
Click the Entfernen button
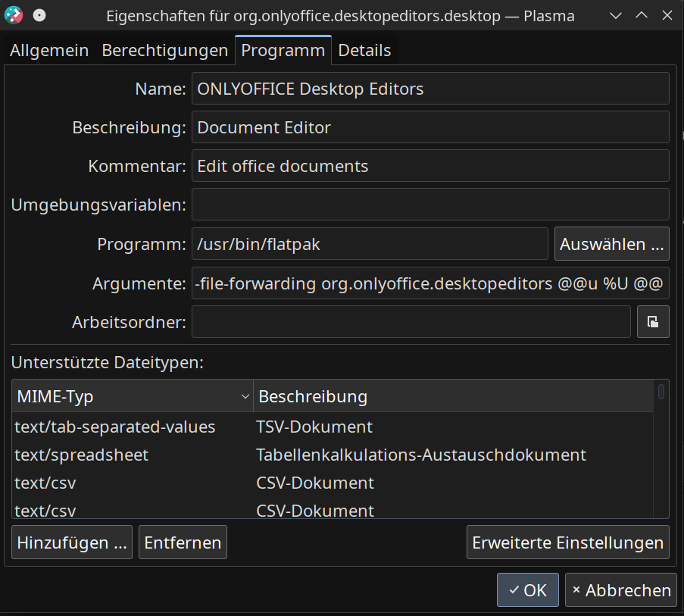pos(183,543)
